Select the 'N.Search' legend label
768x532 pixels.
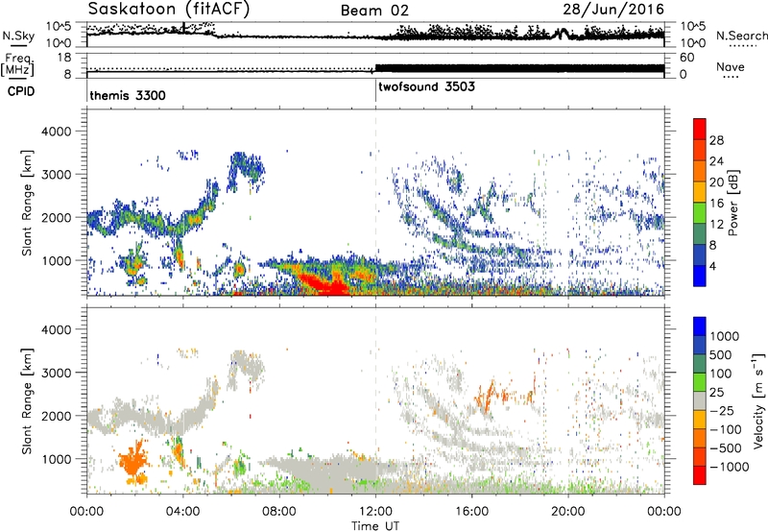(x=741, y=36)
